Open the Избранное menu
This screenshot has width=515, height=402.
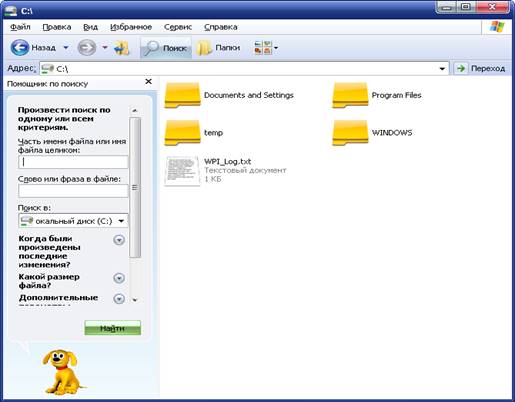coord(131,27)
